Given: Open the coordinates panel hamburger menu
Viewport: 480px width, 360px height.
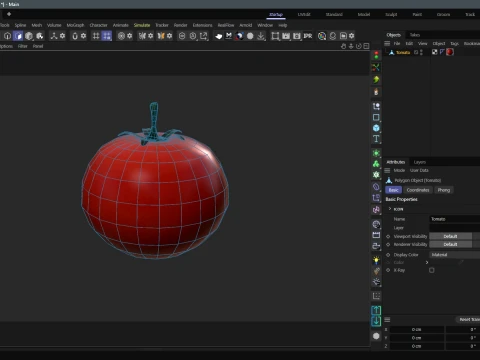Looking at the screenshot, I should pos(387,320).
